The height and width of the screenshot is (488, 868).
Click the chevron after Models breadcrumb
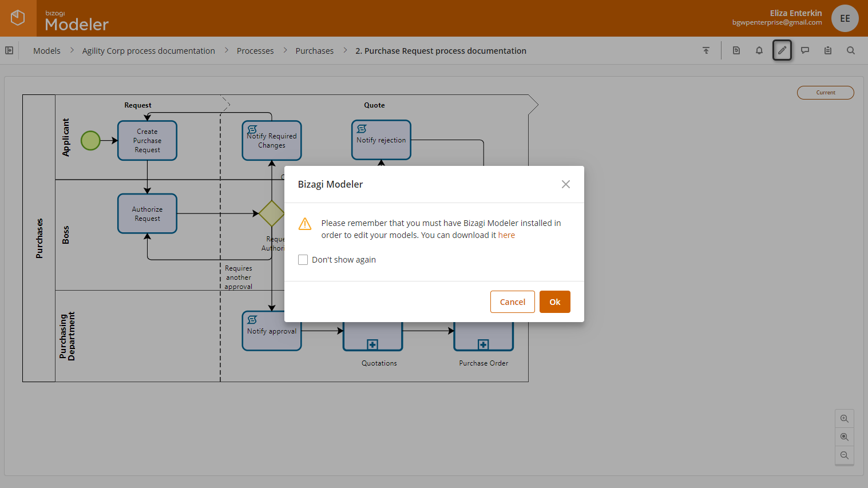(72, 50)
